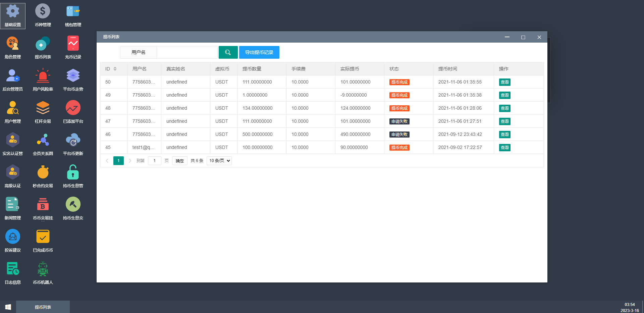This screenshot has height=313, width=644.
Task: Open the 10 条/页 page size dropdown
Action: coord(219,161)
